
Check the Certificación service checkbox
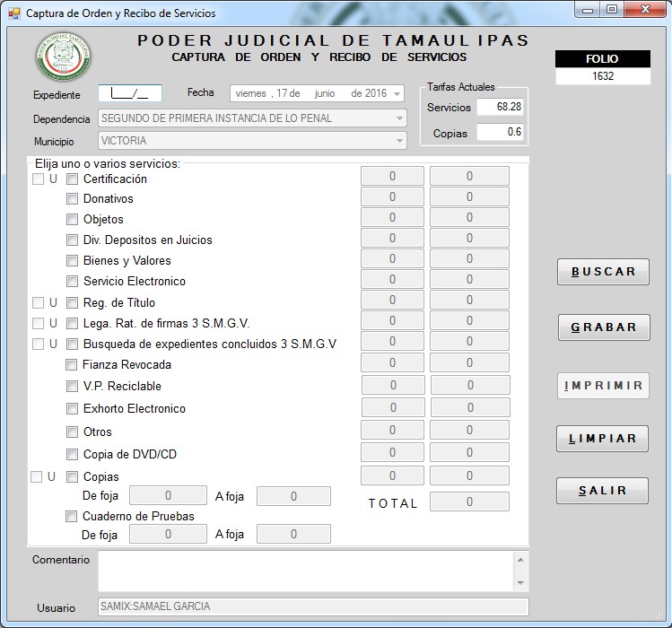[72, 179]
